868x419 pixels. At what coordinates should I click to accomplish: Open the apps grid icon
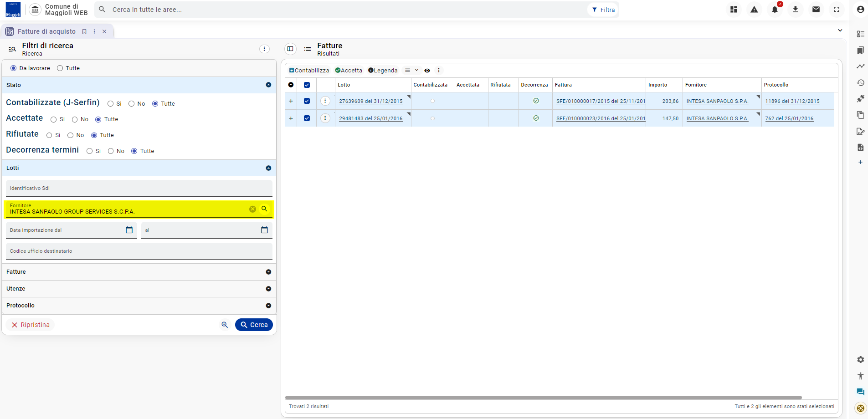[x=734, y=10]
